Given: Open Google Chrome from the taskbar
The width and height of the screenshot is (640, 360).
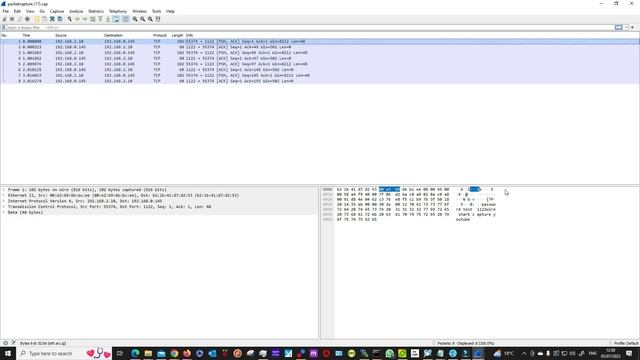Looking at the screenshot, I should pyautogui.click(x=174, y=353).
